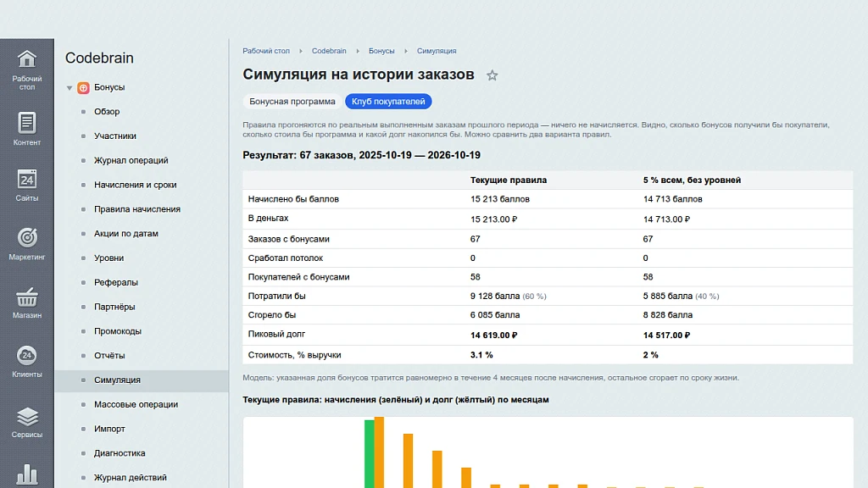Select Уровни in the sidebar
This screenshot has width=868, height=488.
[x=109, y=258]
